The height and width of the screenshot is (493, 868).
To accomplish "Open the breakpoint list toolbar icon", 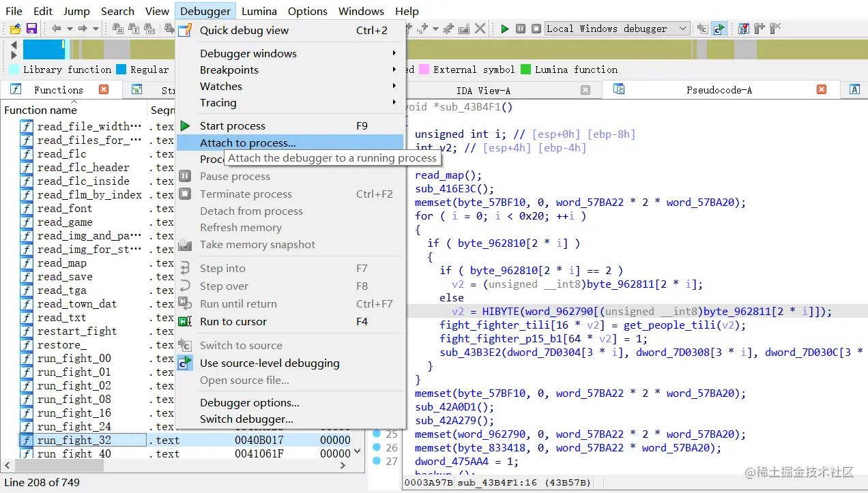I will pos(742,29).
